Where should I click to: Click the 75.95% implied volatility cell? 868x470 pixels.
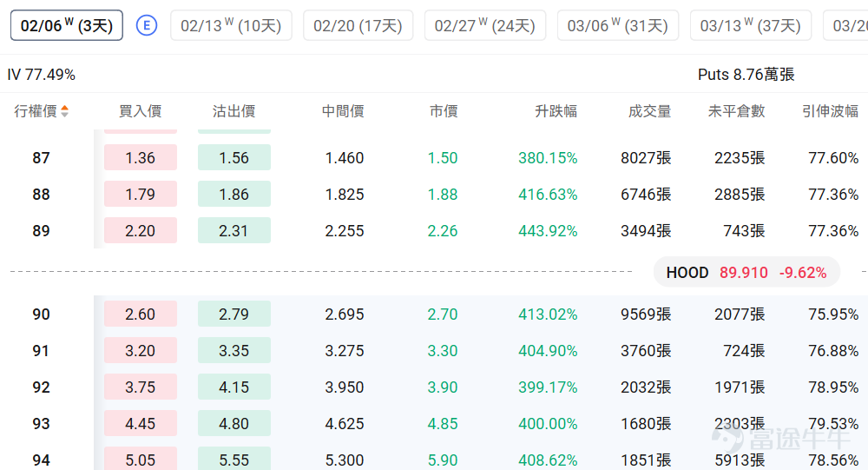[x=833, y=314]
